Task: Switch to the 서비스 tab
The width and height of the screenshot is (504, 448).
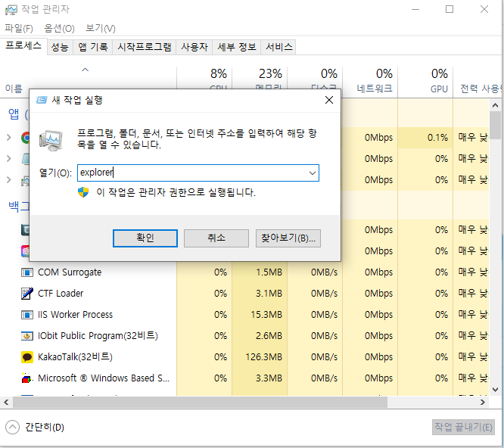Action: (x=278, y=47)
